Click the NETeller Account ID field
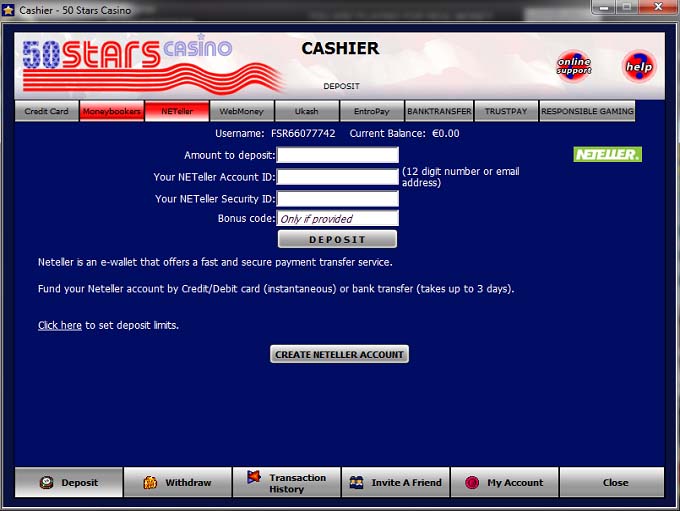This screenshot has height=511, width=680. [x=338, y=177]
